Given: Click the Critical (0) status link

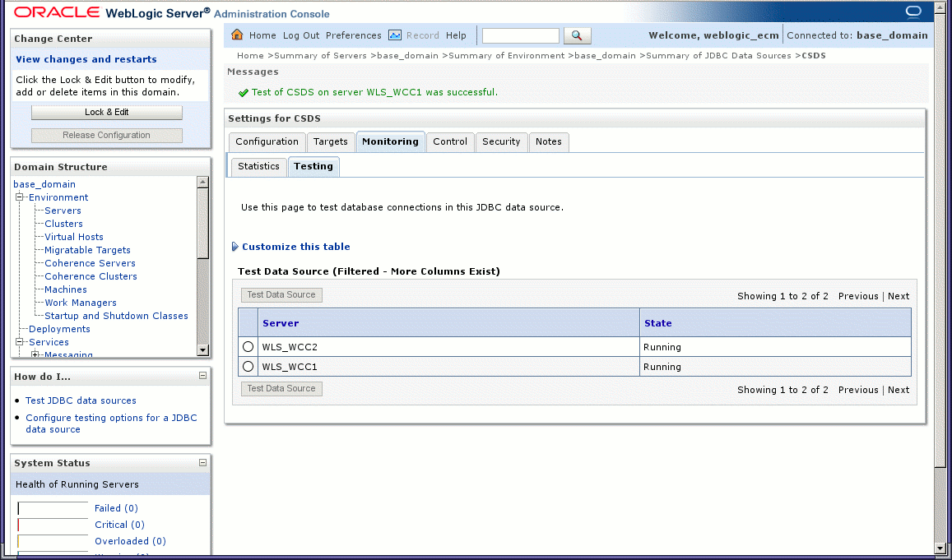Looking at the screenshot, I should coord(119,525).
